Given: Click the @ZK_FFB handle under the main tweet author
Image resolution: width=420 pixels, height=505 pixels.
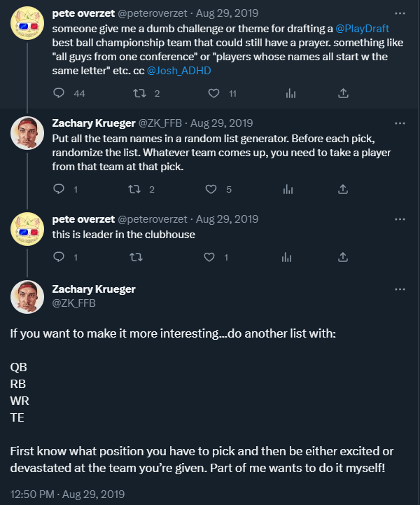Looking at the screenshot, I should click(73, 303).
